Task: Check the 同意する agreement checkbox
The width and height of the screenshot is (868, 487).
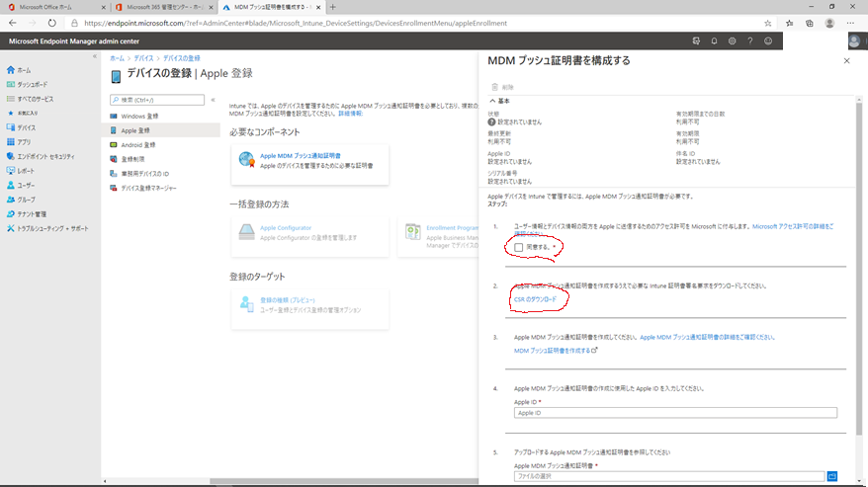Action: (518, 247)
